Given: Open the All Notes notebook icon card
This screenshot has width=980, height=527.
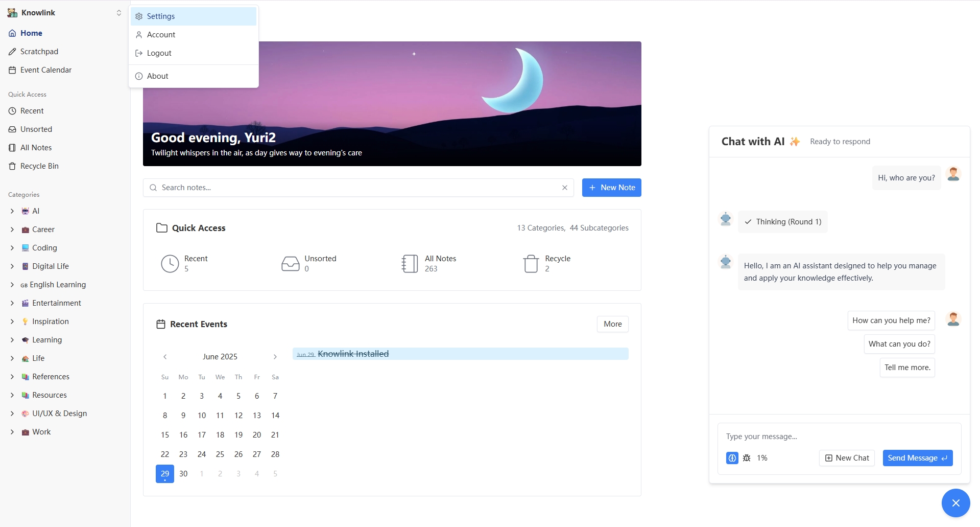Looking at the screenshot, I should (410, 264).
